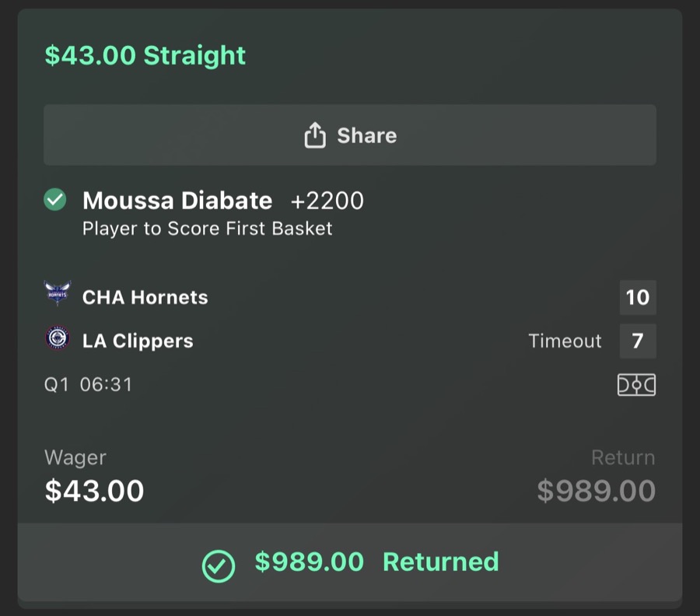Expand the game score section

tap(350, 319)
